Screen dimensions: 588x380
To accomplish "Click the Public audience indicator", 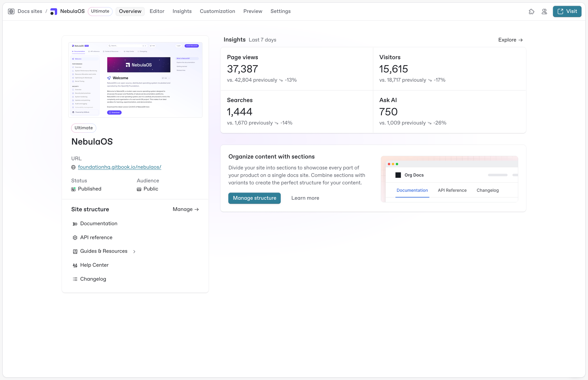I will [139, 189].
